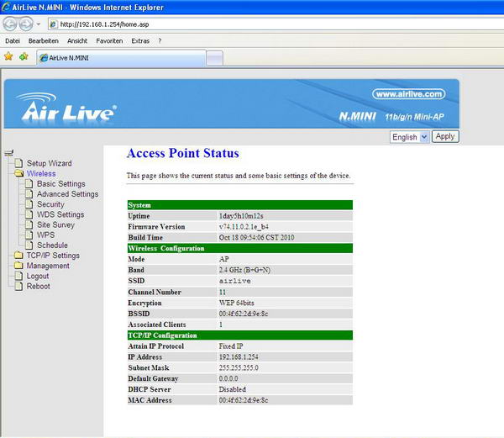Screen dimensions: 504x438
Task: Open the English language dropdown
Action: point(410,136)
